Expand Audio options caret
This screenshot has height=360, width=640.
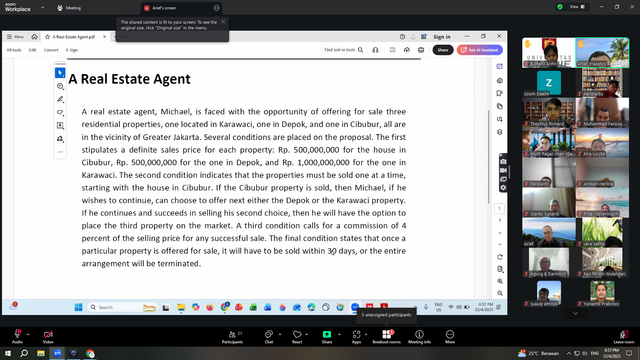click(28, 334)
